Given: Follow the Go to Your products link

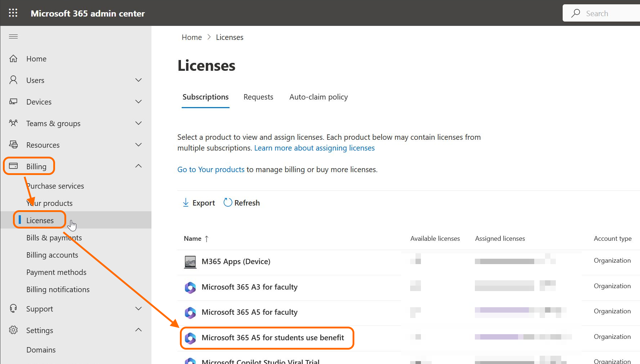Looking at the screenshot, I should click(211, 170).
